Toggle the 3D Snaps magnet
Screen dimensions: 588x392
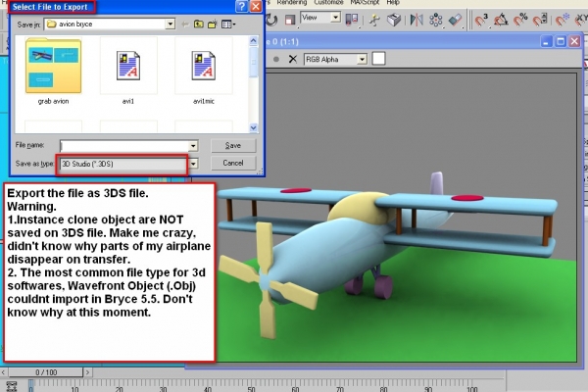[481, 20]
